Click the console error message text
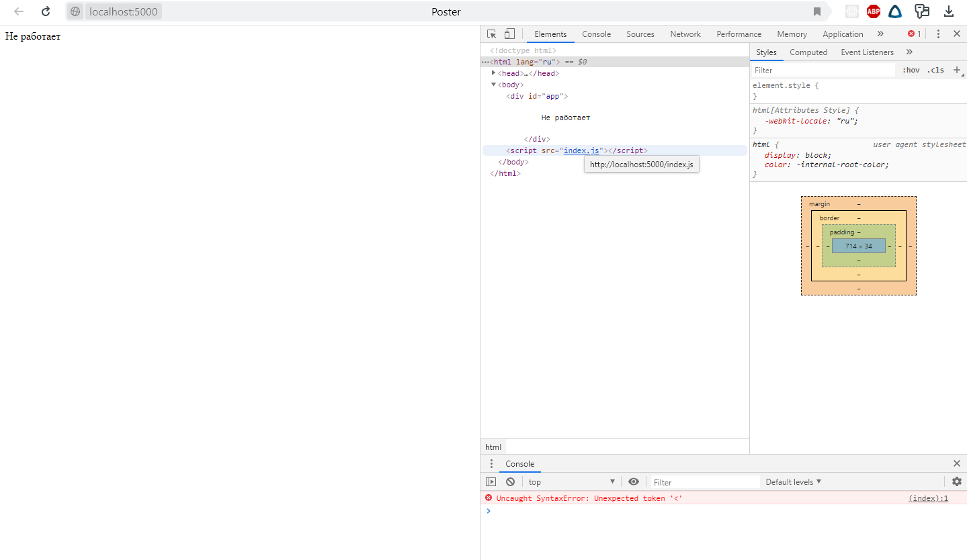The height and width of the screenshot is (560, 967). 589,498
